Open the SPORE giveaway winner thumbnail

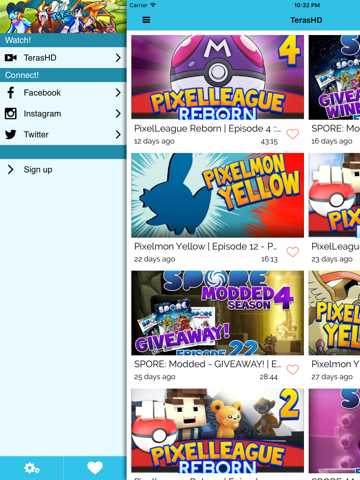(334, 77)
